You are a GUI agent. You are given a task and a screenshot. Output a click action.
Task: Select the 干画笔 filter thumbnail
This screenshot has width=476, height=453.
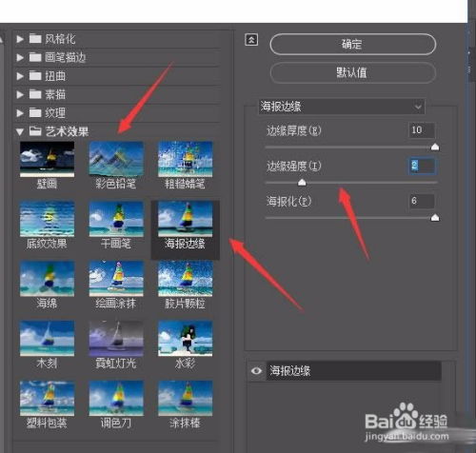coord(116,219)
